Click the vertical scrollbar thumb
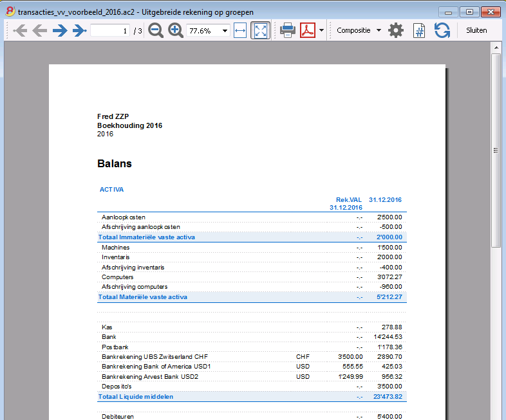The height and width of the screenshot is (420, 506). click(x=496, y=151)
